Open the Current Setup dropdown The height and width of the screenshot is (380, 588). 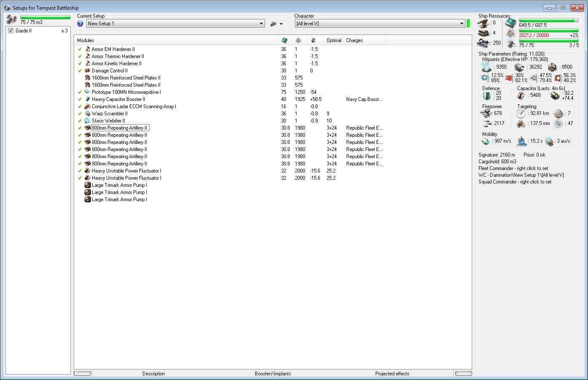point(175,24)
